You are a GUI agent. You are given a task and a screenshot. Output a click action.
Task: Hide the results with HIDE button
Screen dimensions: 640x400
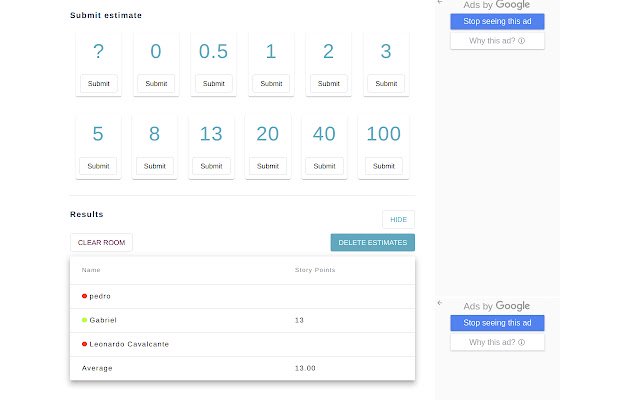tap(398, 220)
